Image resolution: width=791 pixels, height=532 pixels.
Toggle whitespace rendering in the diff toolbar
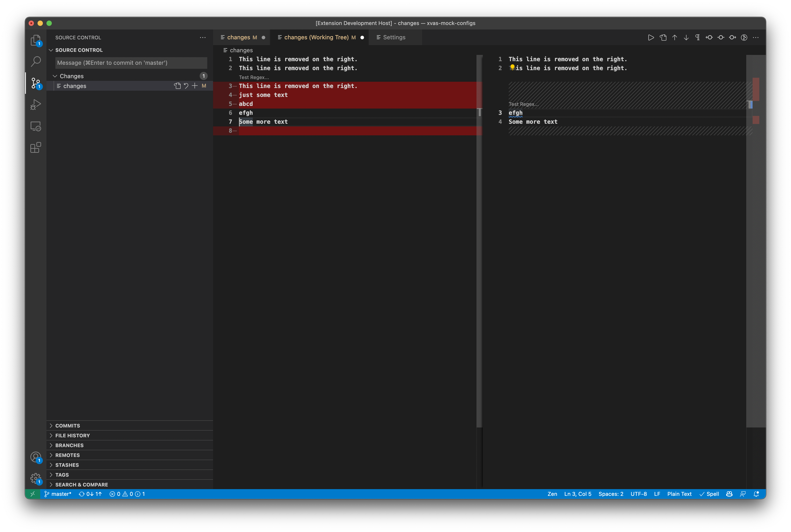[697, 37]
